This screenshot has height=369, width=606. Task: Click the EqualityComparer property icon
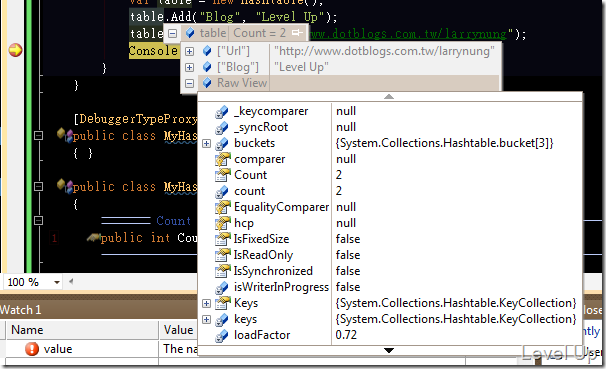223,207
